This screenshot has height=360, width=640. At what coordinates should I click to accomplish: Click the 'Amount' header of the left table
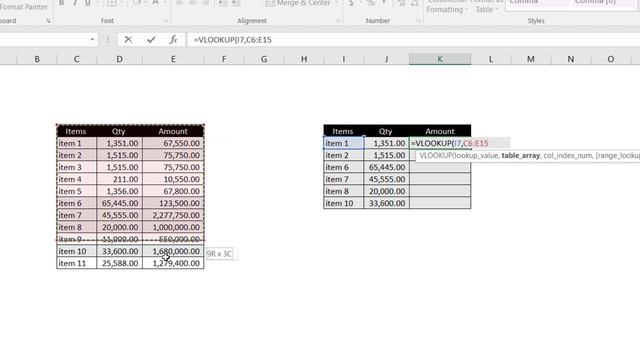[x=173, y=131]
